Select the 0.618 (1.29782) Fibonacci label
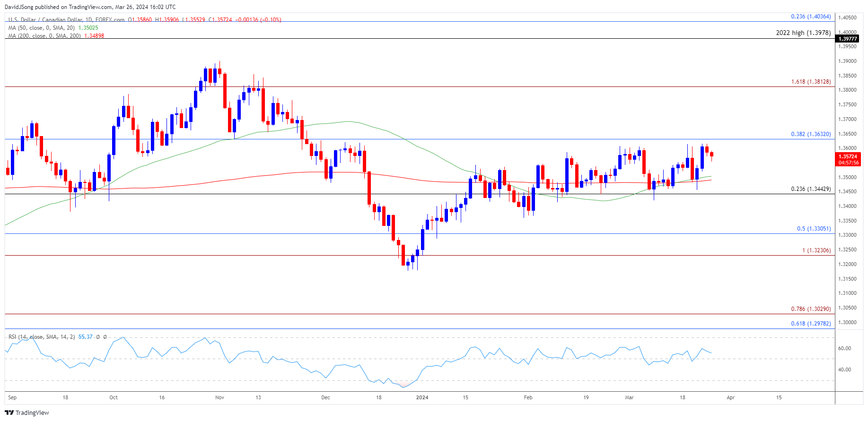 tap(811, 324)
